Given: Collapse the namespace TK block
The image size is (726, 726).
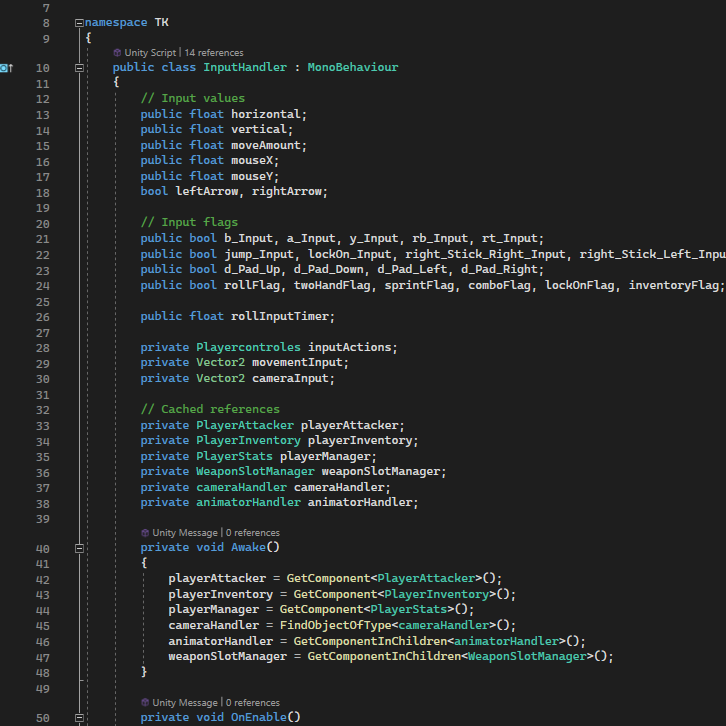Looking at the screenshot, I should (79, 23).
